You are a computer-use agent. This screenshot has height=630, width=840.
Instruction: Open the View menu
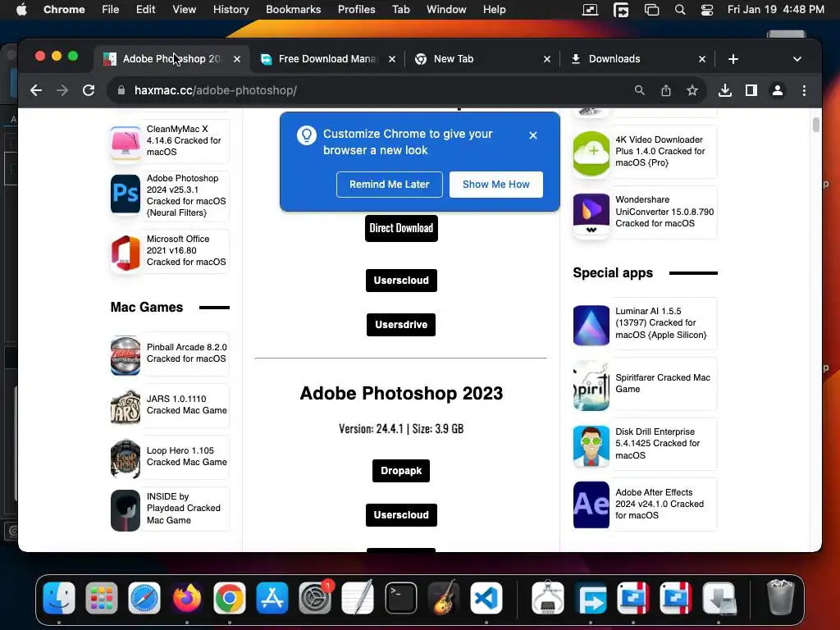tap(185, 10)
